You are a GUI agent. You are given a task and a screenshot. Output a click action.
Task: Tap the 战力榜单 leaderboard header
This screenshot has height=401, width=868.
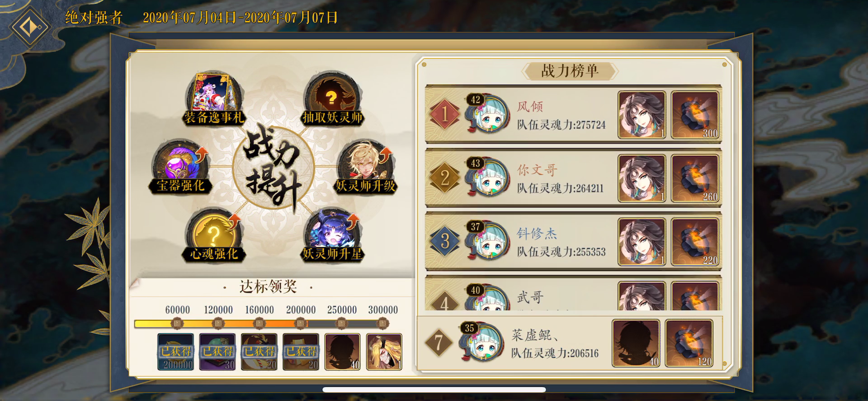[570, 71]
